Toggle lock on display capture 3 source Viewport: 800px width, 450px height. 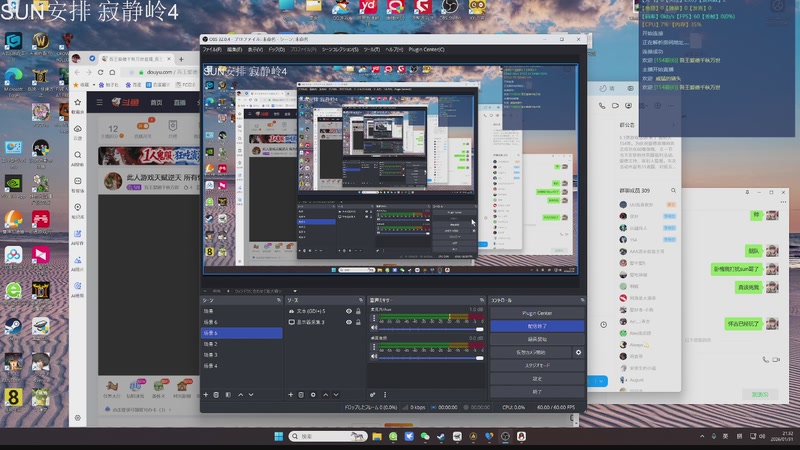pos(358,322)
